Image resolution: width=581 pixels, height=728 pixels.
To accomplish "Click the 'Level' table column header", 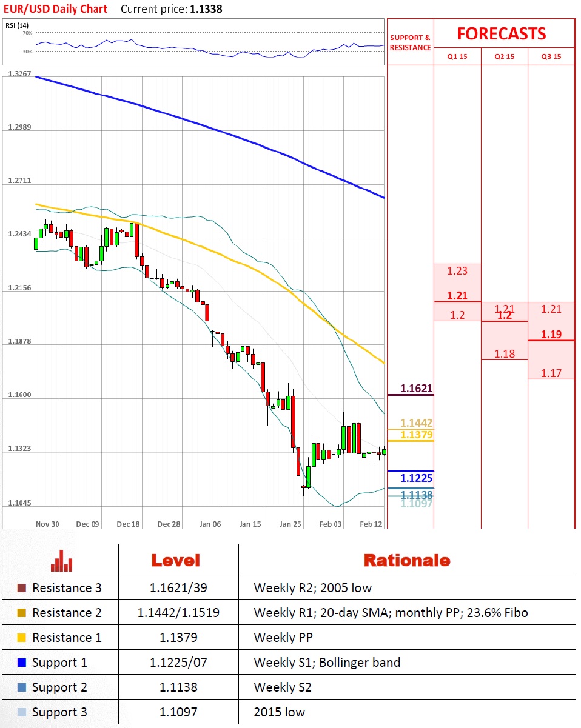I will (175, 560).
